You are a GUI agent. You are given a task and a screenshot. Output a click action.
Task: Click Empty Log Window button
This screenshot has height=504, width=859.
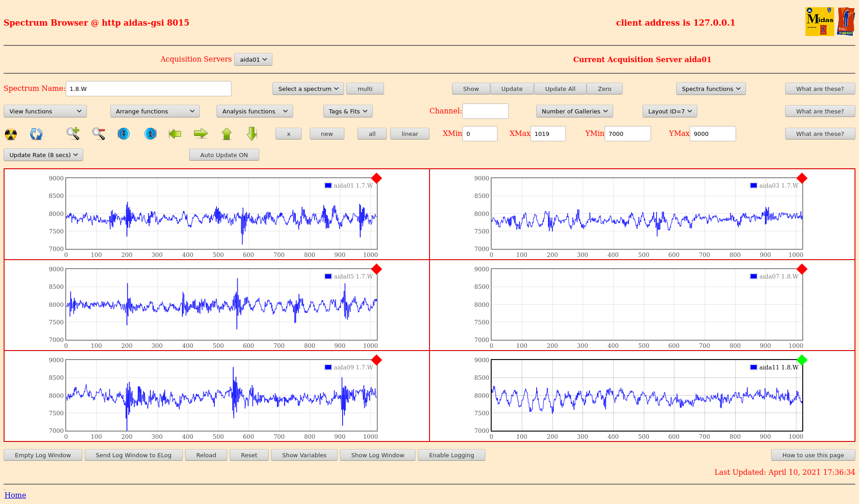(x=43, y=455)
